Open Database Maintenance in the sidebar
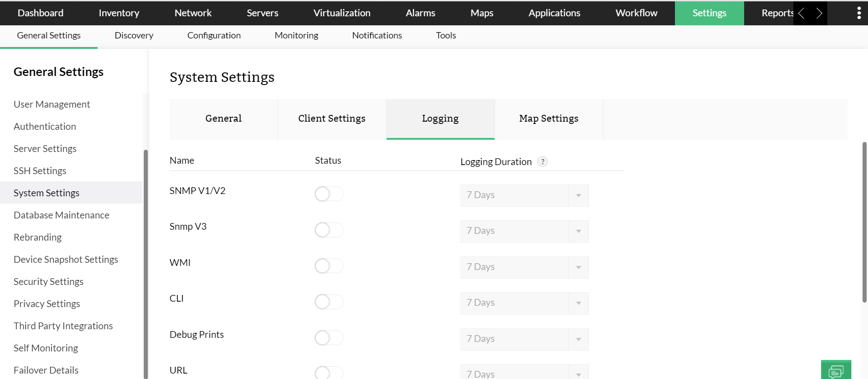Viewport: 868px width, 379px height. pos(61,215)
